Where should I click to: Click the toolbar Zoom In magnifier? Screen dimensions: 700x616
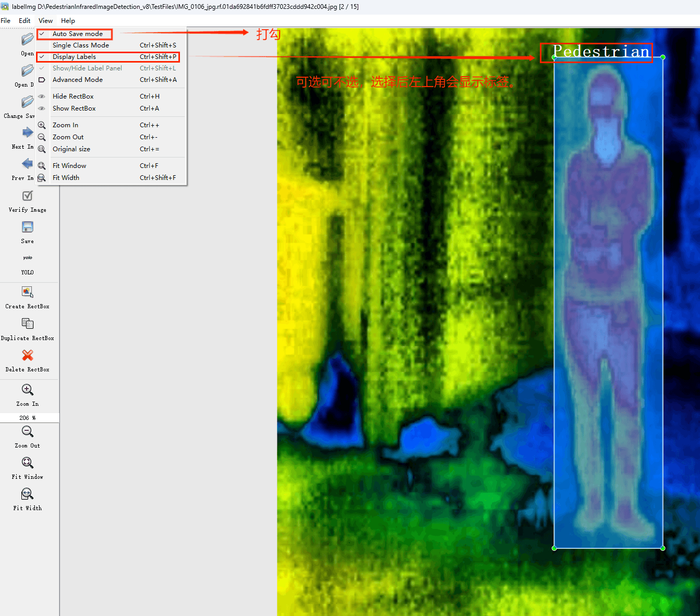click(x=28, y=390)
